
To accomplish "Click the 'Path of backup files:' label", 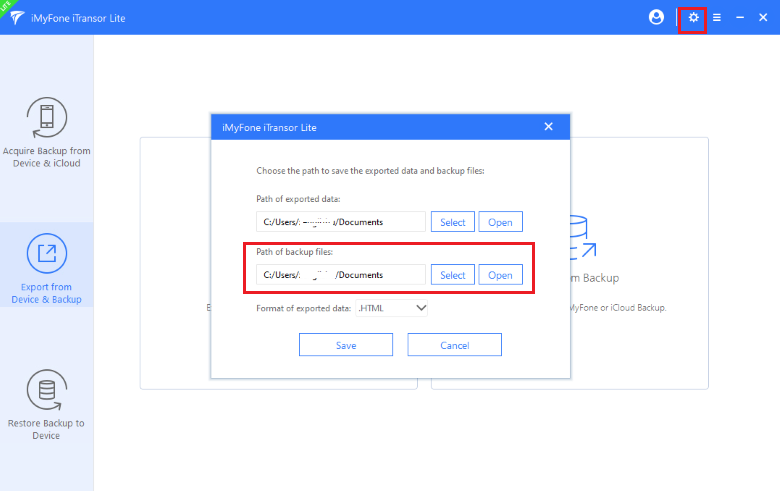I will coord(294,252).
